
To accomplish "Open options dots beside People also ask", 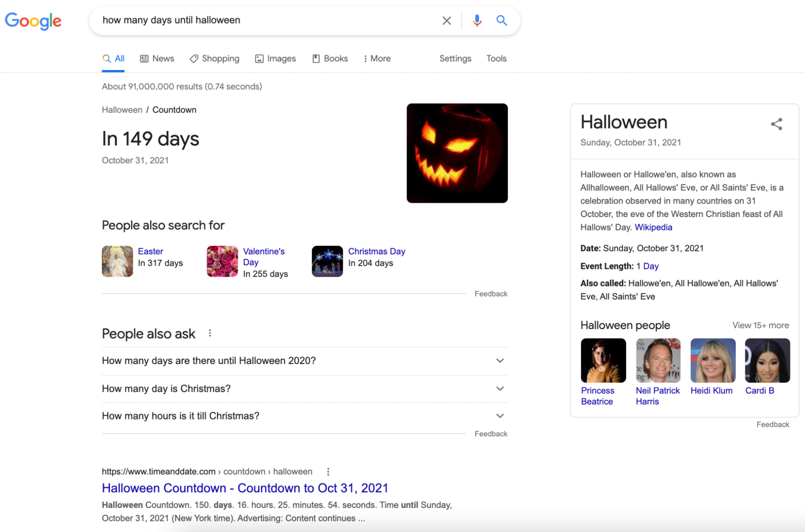I will coord(210,333).
